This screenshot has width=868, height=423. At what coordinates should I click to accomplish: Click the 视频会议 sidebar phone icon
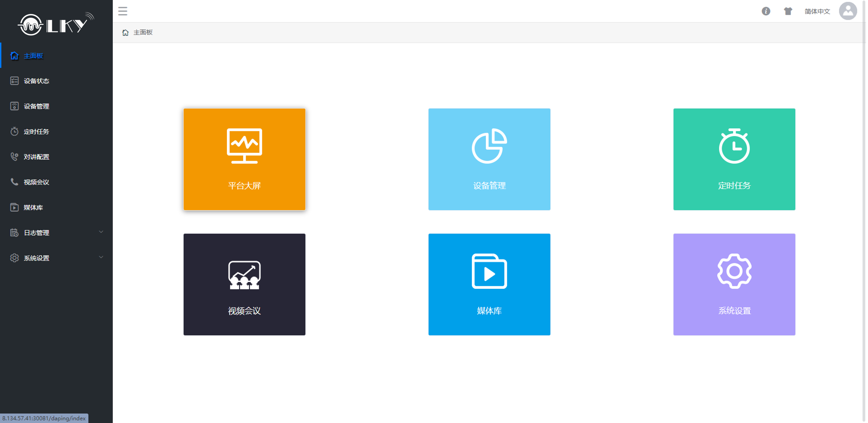point(14,182)
